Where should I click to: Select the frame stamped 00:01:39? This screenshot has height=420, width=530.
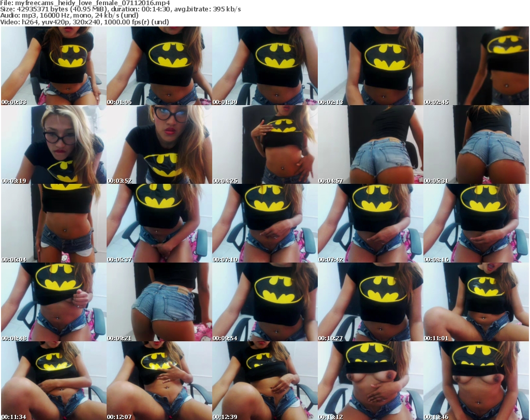(264, 66)
